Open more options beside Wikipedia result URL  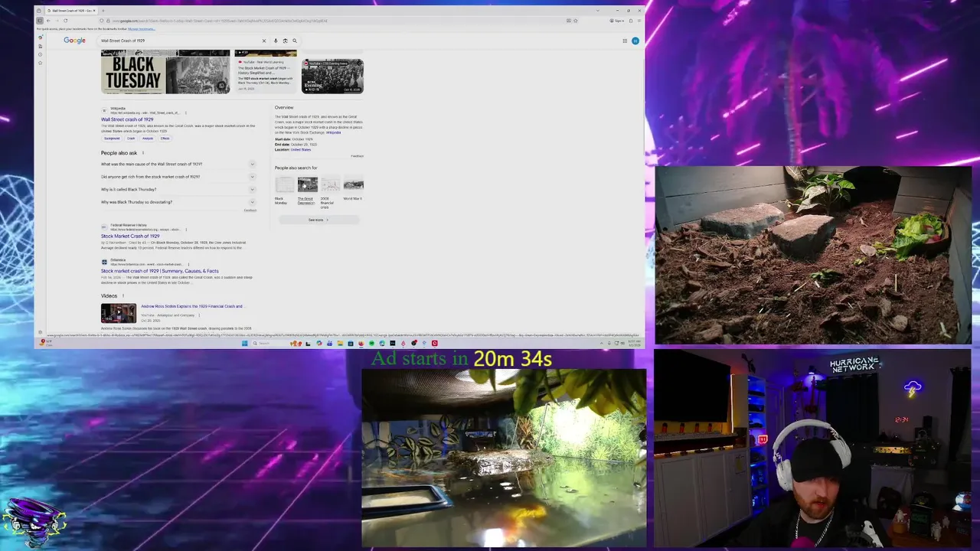(185, 113)
